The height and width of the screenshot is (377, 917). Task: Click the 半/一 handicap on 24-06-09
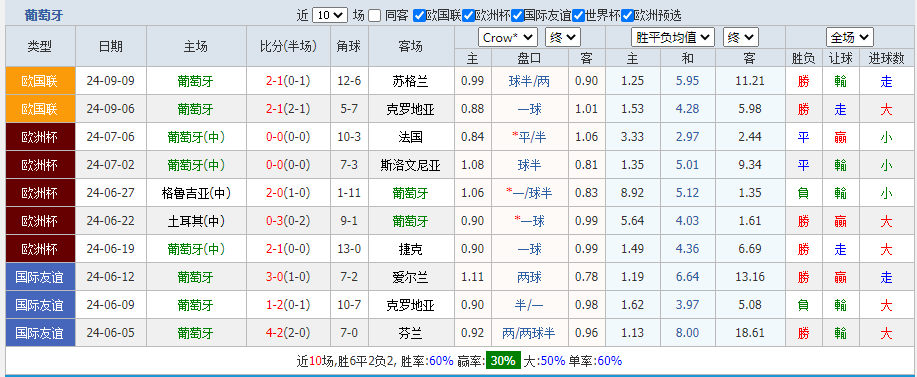click(x=529, y=305)
